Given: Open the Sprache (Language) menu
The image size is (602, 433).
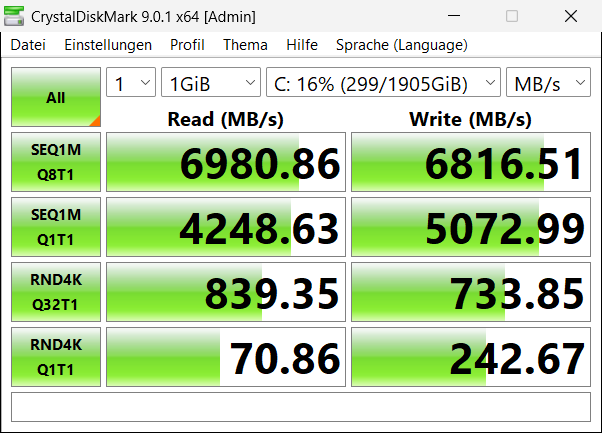Looking at the screenshot, I should (x=402, y=45).
